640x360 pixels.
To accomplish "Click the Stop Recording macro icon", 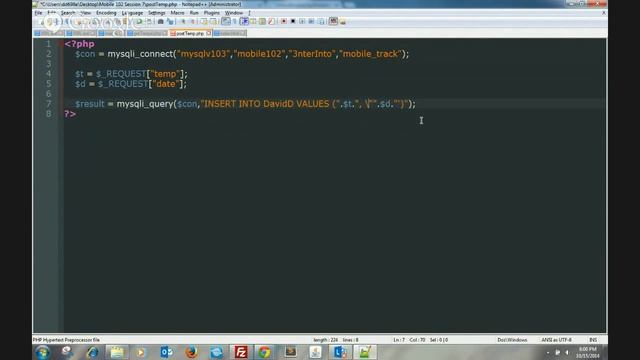I will tap(293, 21).
